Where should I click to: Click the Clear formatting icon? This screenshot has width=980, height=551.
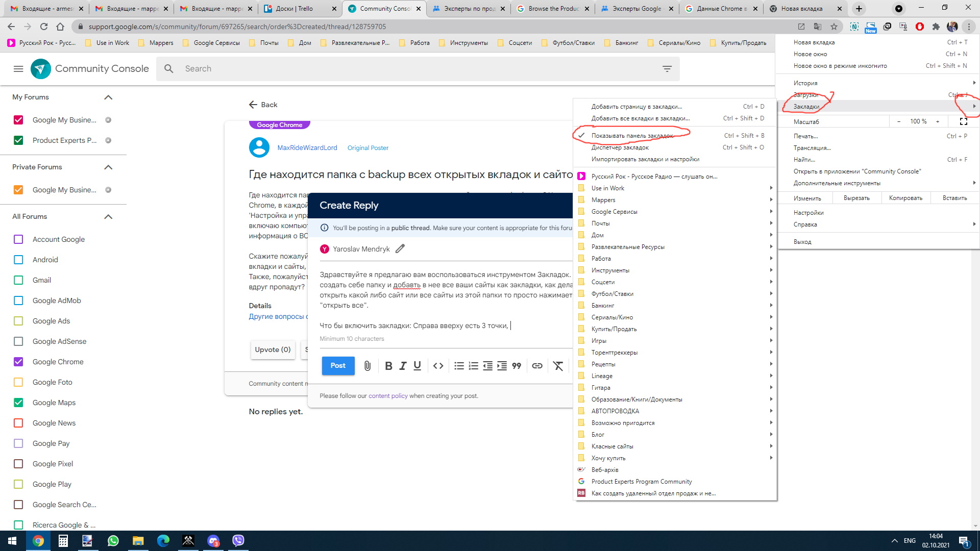tap(558, 365)
